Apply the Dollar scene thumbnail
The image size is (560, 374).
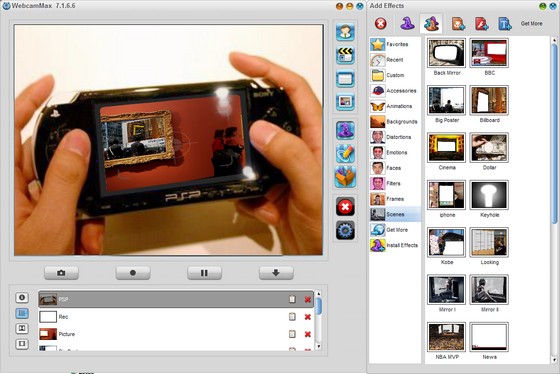(489, 148)
